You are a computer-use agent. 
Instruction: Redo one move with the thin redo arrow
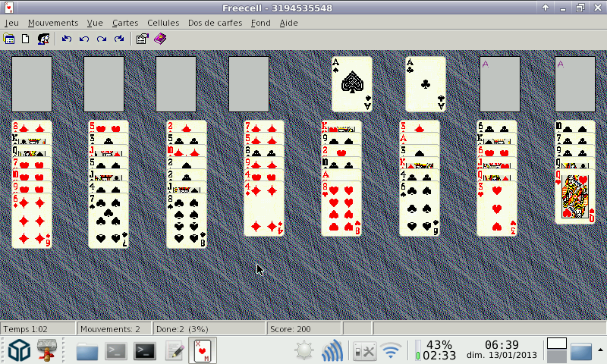102,39
